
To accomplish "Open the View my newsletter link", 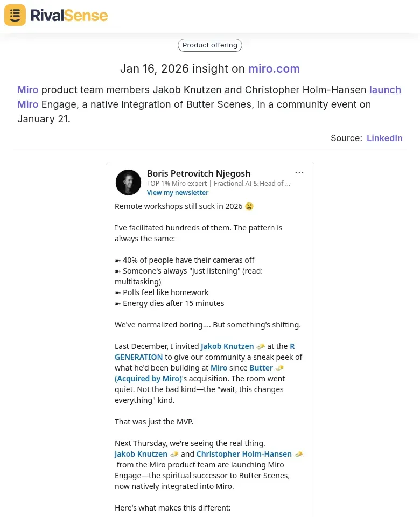I will coord(178,192).
